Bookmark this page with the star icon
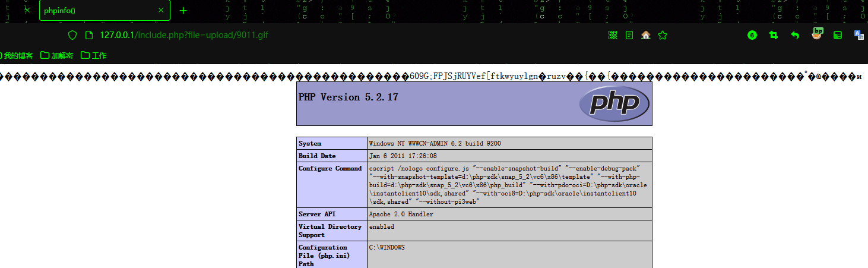 [x=663, y=35]
